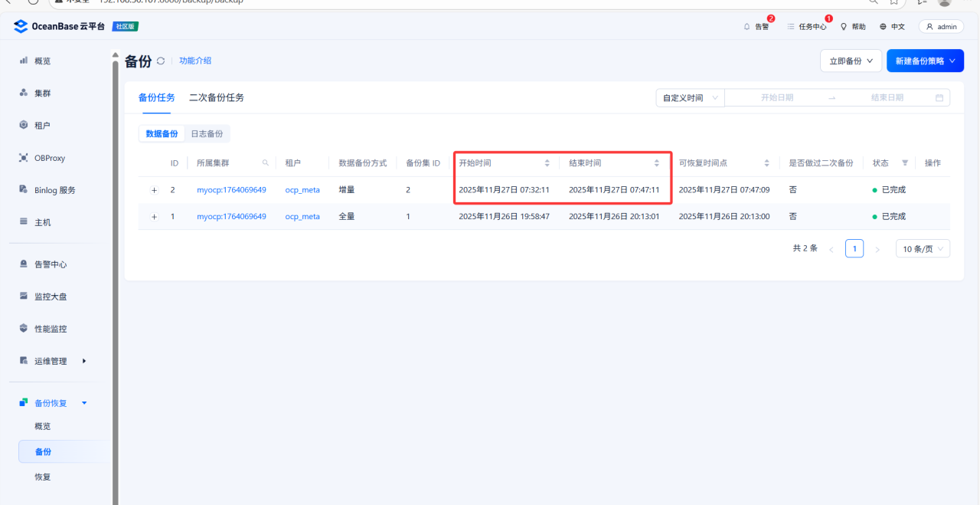Open the 功能介绍 link
The width and height of the screenshot is (980, 505).
pos(195,61)
